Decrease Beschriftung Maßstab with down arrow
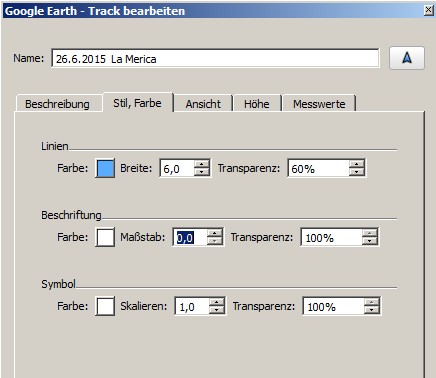 pyautogui.click(x=215, y=241)
